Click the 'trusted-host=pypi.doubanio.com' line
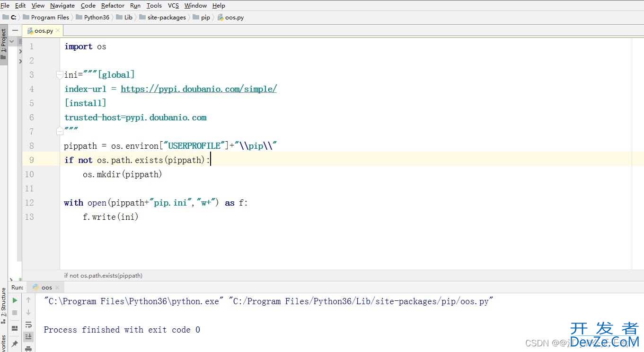Image resolution: width=644 pixels, height=352 pixels. (135, 117)
